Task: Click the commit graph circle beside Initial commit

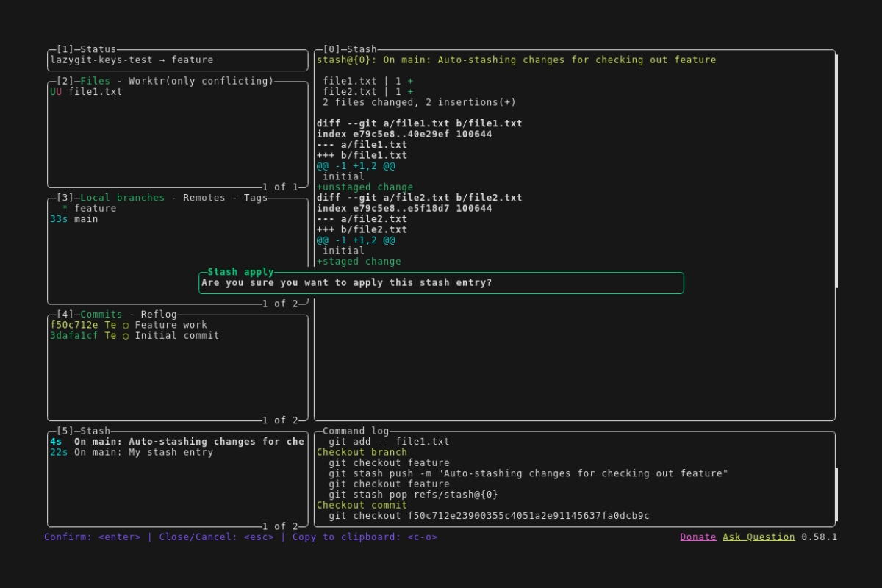Action: 126,336
